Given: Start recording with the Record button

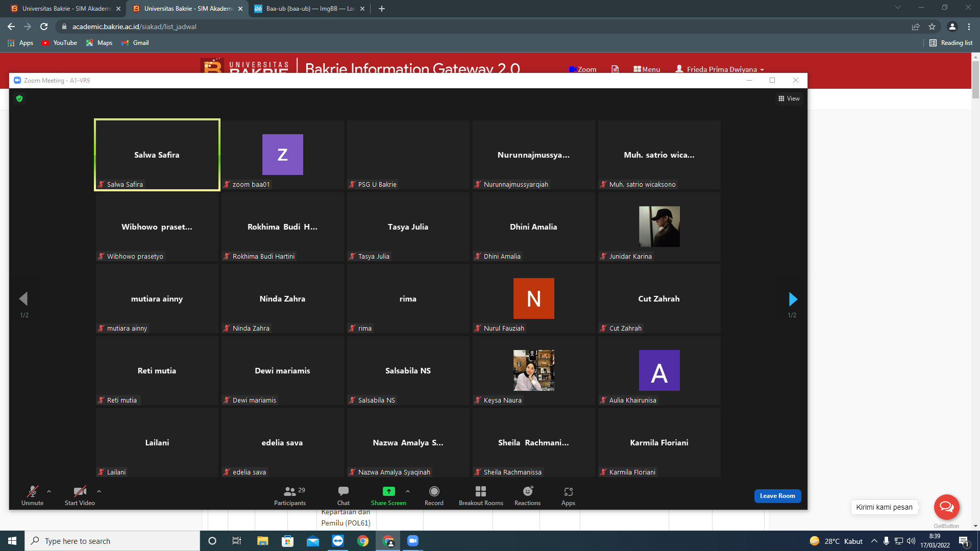Looking at the screenshot, I should (434, 495).
